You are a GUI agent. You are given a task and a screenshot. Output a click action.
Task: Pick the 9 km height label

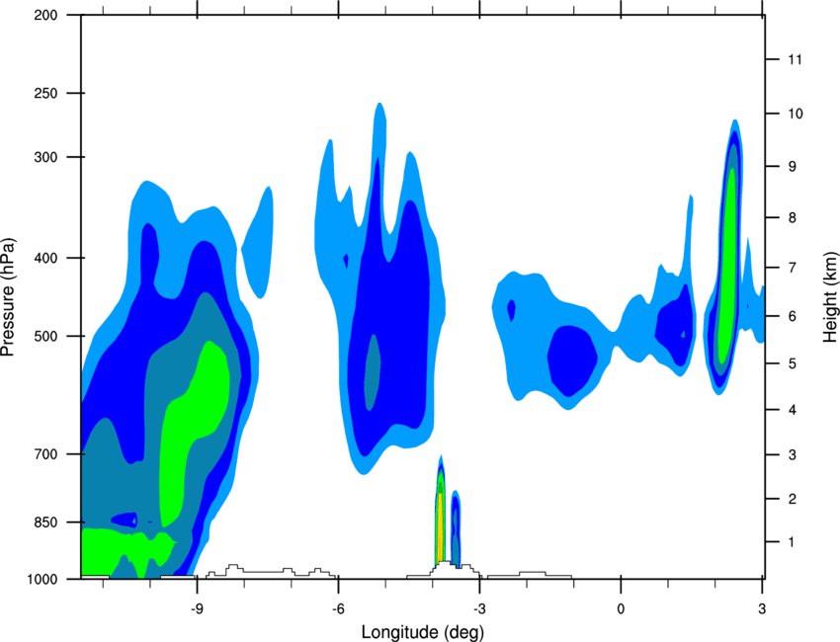(793, 167)
